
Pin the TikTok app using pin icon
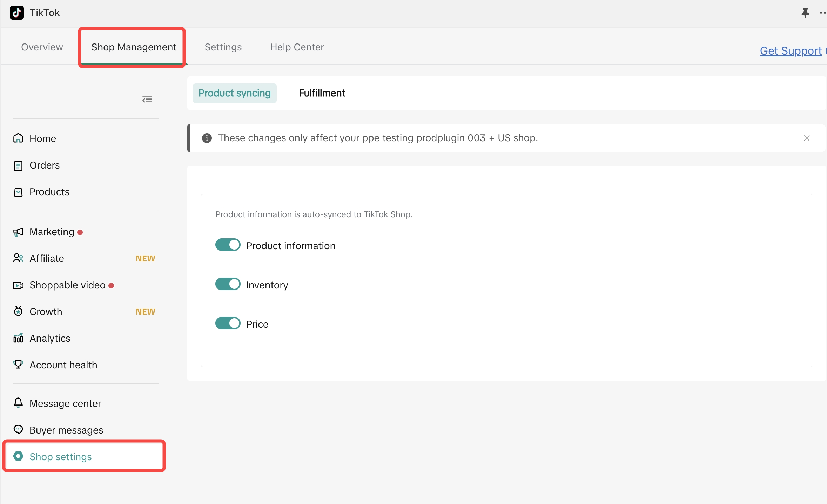point(805,13)
